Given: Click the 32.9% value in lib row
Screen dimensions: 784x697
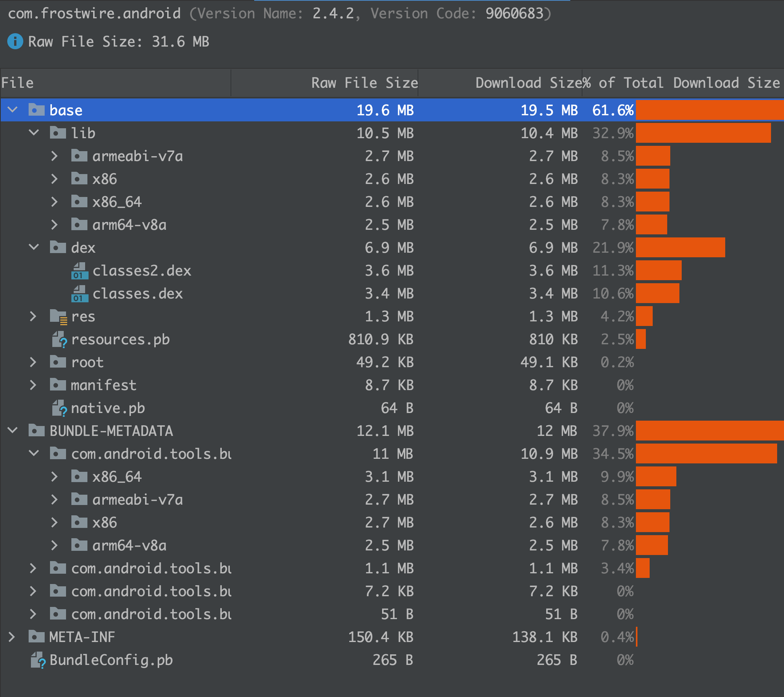Looking at the screenshot, I should point(613,133).
